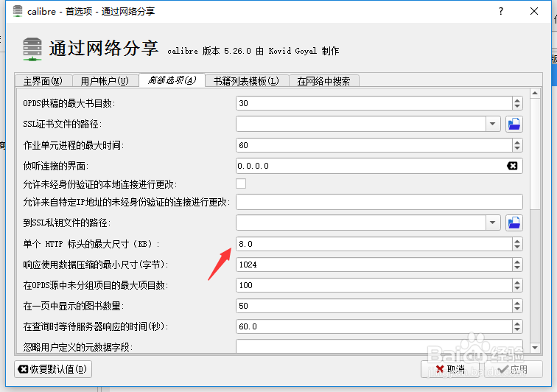Click the server response time field 60.0
Screen dimensions: 557x392
374,326
